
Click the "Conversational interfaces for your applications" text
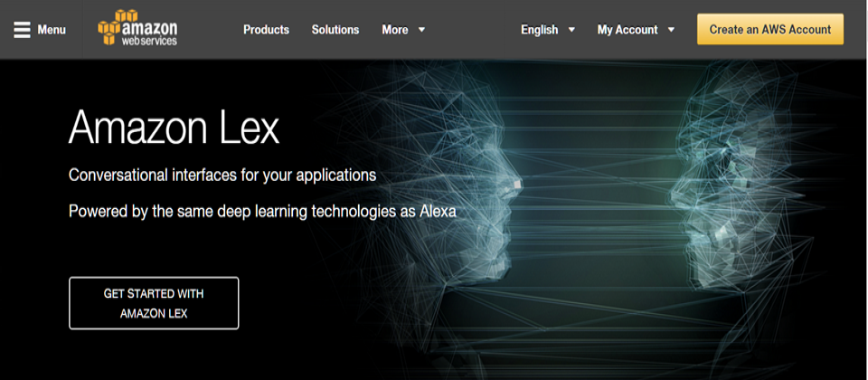(222, 175)
